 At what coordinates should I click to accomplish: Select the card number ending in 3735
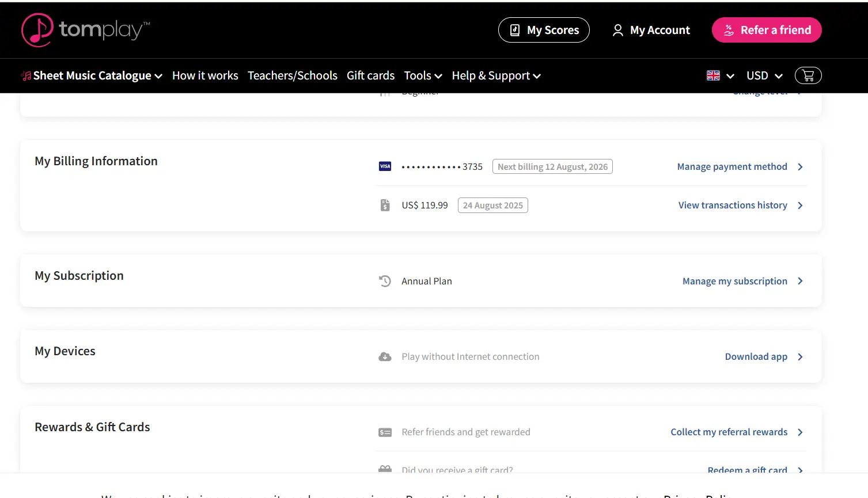pyautogui.click(x=442, y=166)
